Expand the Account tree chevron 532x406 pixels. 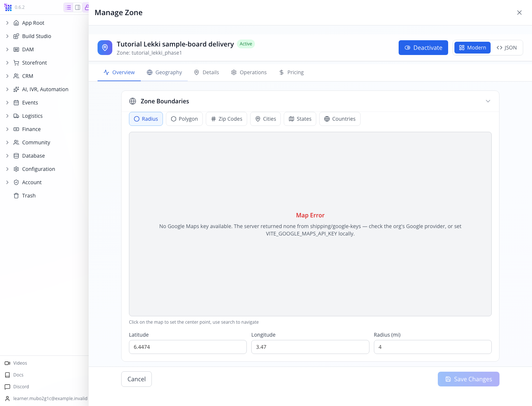[x=7, y=182]
